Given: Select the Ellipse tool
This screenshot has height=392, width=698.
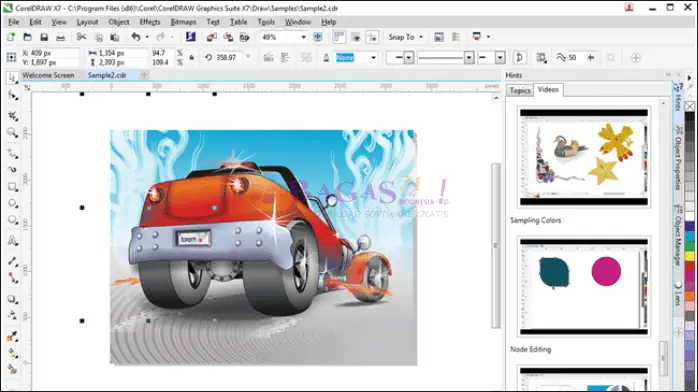Looking at the screenshot, I should 12,203.
